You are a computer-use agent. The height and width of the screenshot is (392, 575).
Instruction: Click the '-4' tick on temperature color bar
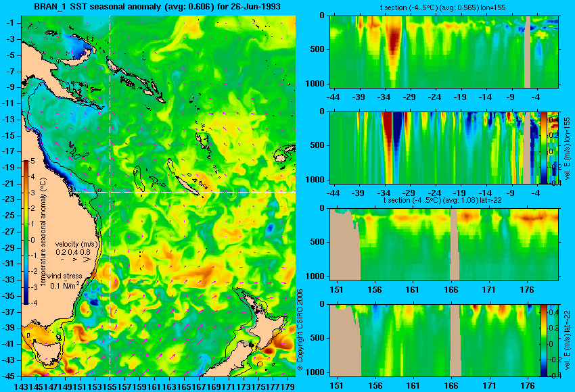coord(32,303)
